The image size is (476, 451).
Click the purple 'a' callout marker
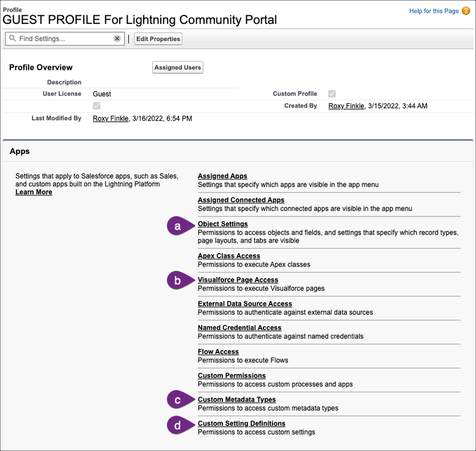coord(178,226)
